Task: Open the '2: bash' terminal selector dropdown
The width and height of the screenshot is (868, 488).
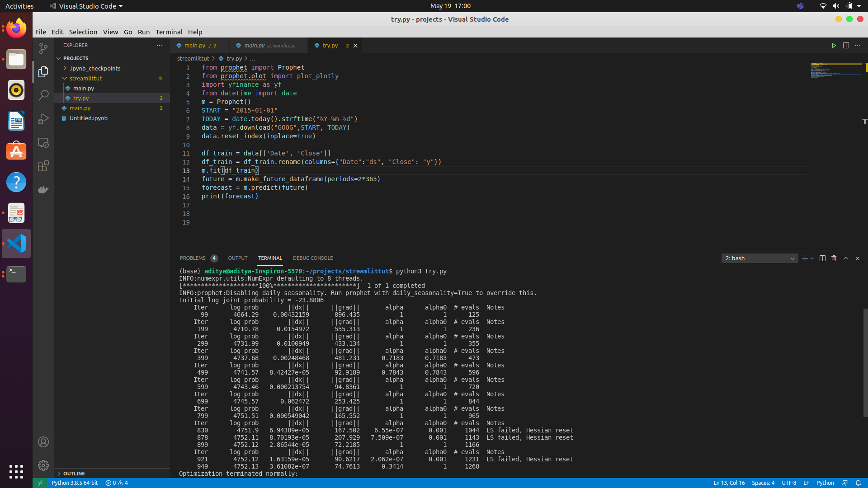Action: point(759,258)
